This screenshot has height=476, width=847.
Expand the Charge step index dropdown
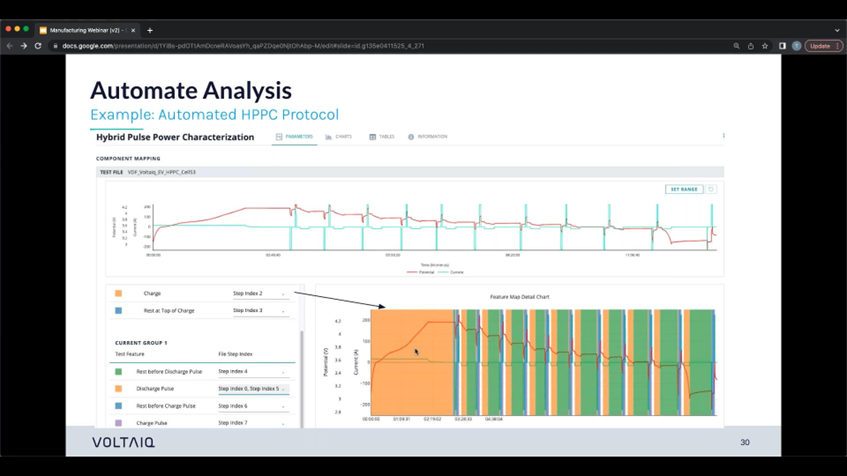pyautogui.click(x=261, y=293)
